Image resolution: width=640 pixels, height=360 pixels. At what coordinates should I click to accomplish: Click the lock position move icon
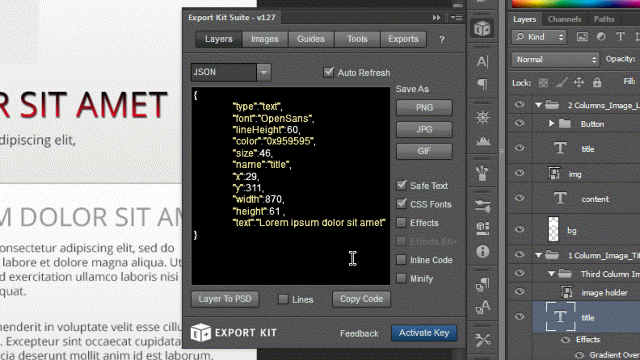(579, 82)
